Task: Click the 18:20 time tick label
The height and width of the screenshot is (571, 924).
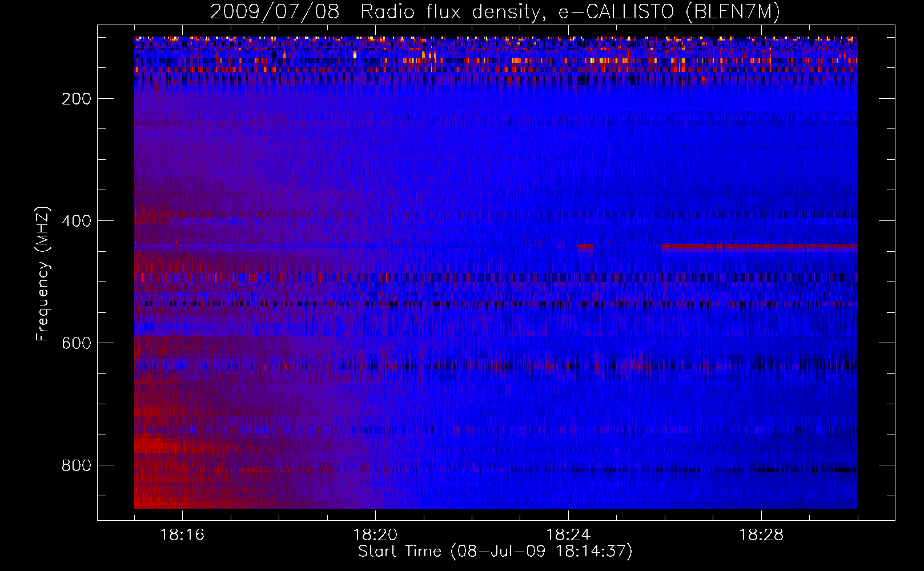Action: (375, 535)
